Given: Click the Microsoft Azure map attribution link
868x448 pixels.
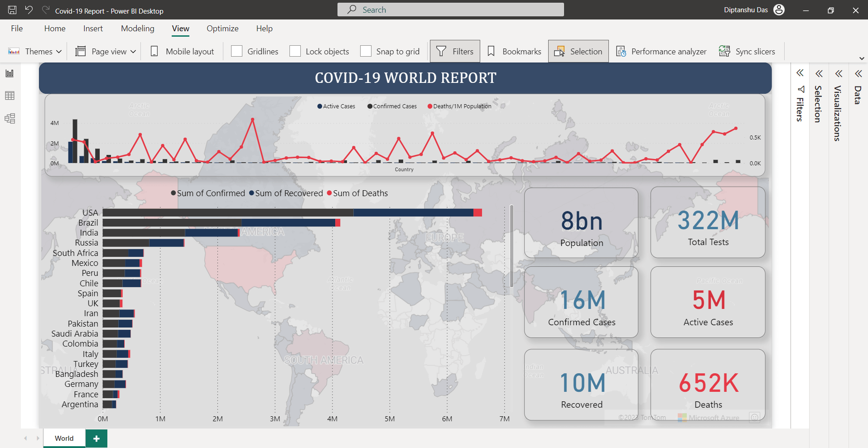Looking at the screenshot, I should 709,417.
